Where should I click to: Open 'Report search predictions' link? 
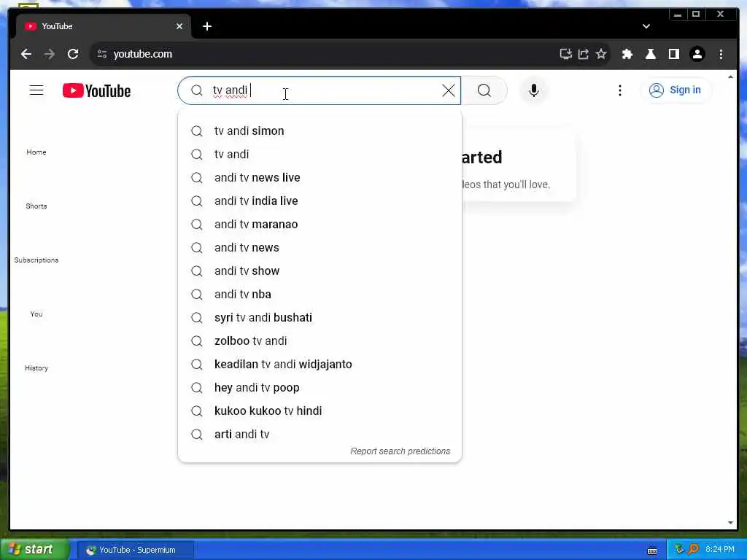(400, 451)
